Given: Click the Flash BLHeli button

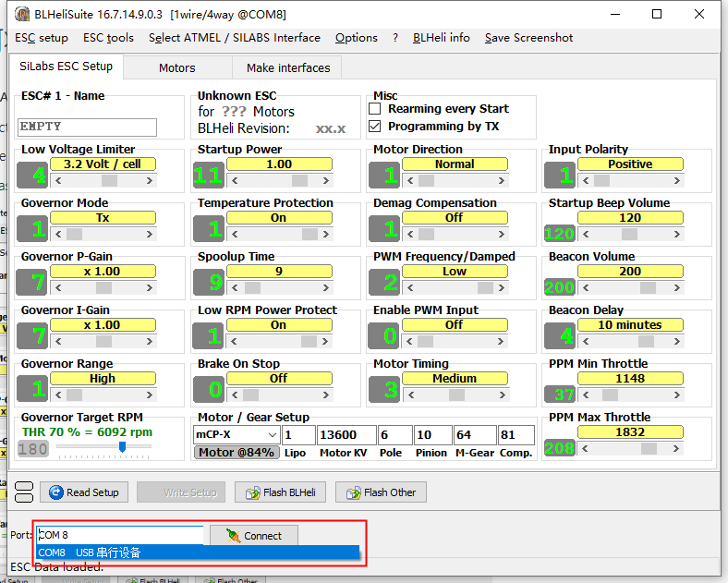Looking at the screenshot, I should pos(280,492).
